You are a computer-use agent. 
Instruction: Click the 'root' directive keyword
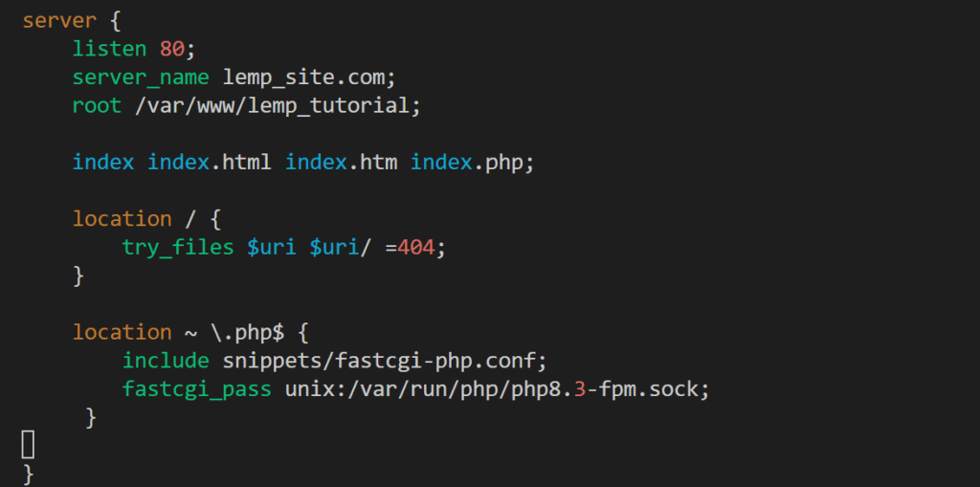tap(97, 105)
